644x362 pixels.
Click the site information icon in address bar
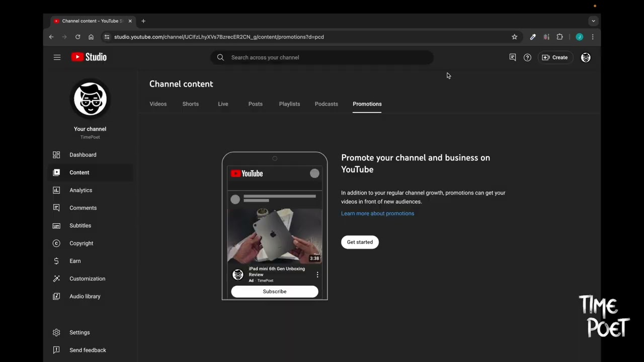(107, 37)
